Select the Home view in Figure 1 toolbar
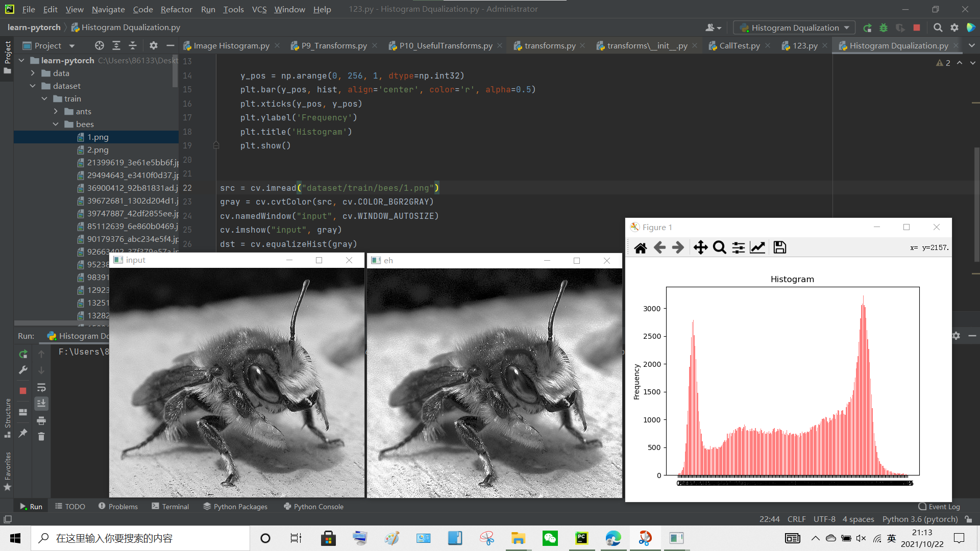Viewport: 980px width, 551px height. tap(641, 247)
